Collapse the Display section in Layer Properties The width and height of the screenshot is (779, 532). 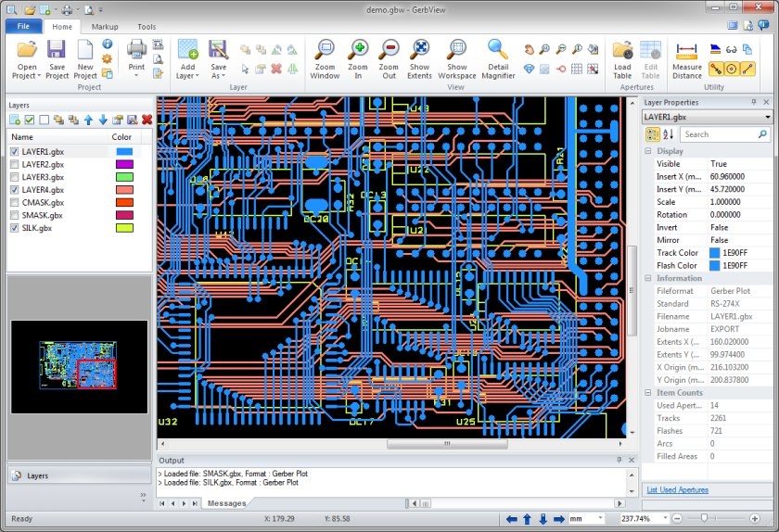tap(649, 151)
